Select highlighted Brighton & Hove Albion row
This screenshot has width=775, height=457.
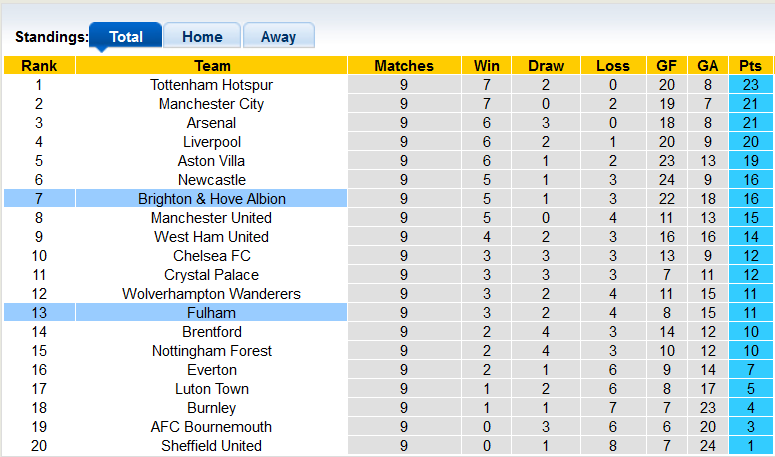tap(211, 199)
